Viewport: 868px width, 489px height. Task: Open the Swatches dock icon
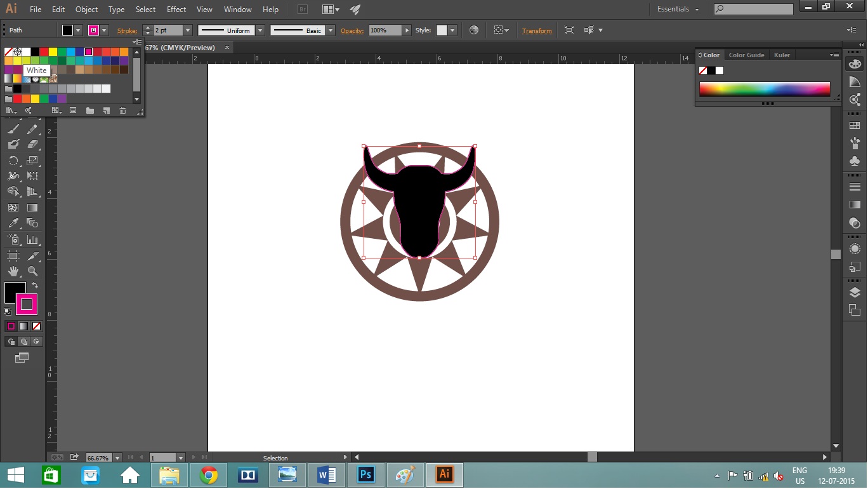855,126
